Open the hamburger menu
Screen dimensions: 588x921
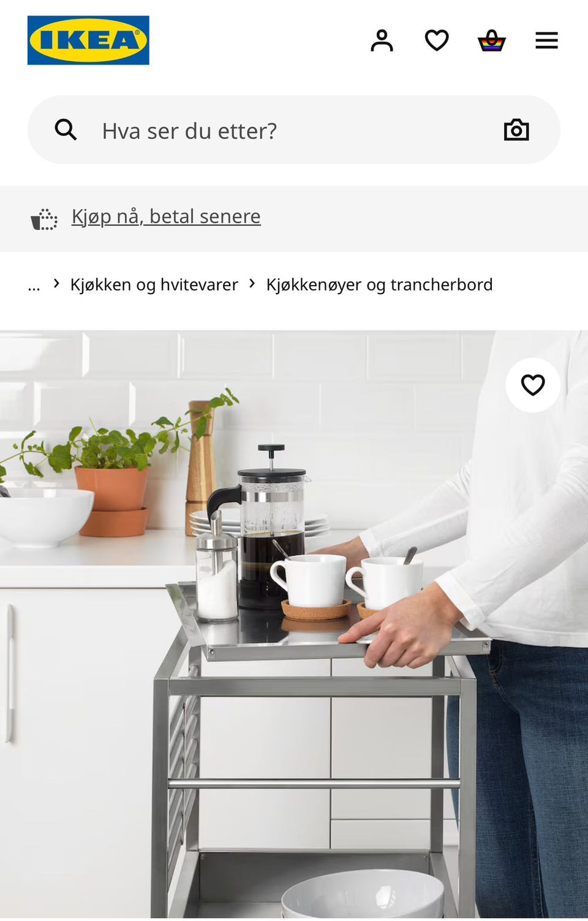546,40
